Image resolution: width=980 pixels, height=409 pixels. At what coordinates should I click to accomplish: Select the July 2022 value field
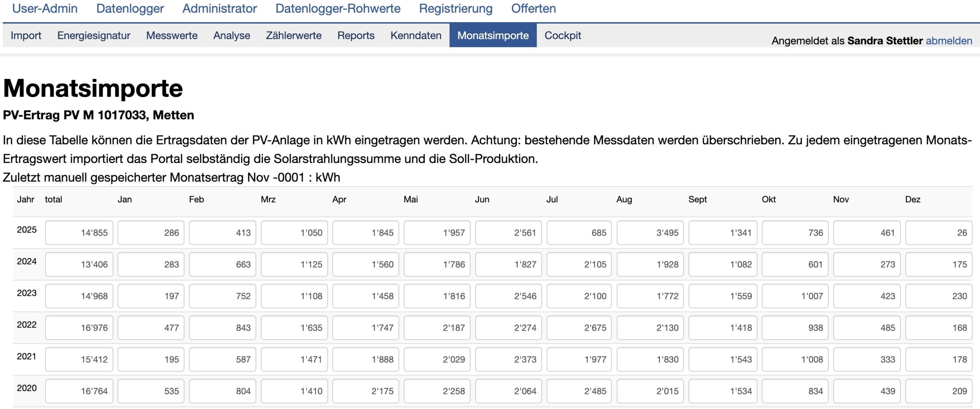pos(579,328)
